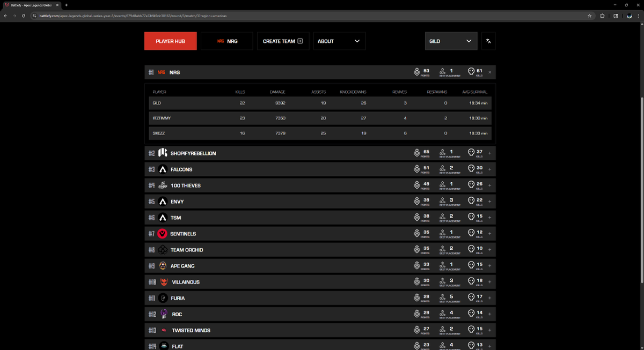Click the TSM team logo
Viewport: 644px width, 350px height.
point(163,218)
